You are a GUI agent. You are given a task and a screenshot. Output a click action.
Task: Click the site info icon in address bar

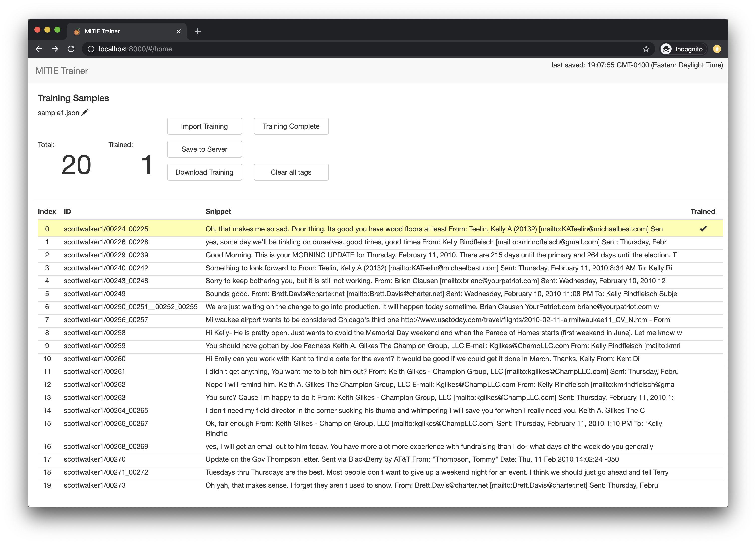pos(91,49)
